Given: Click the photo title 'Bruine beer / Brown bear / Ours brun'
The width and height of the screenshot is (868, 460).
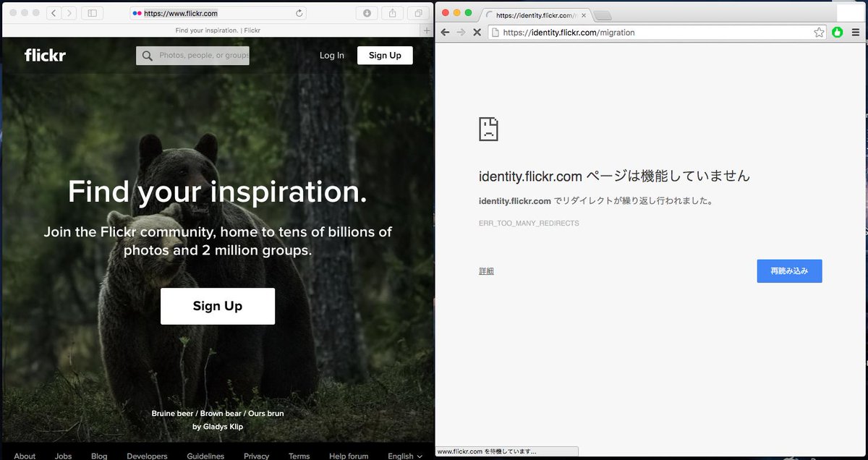Looking at the screenshot, I should [218, 414].
